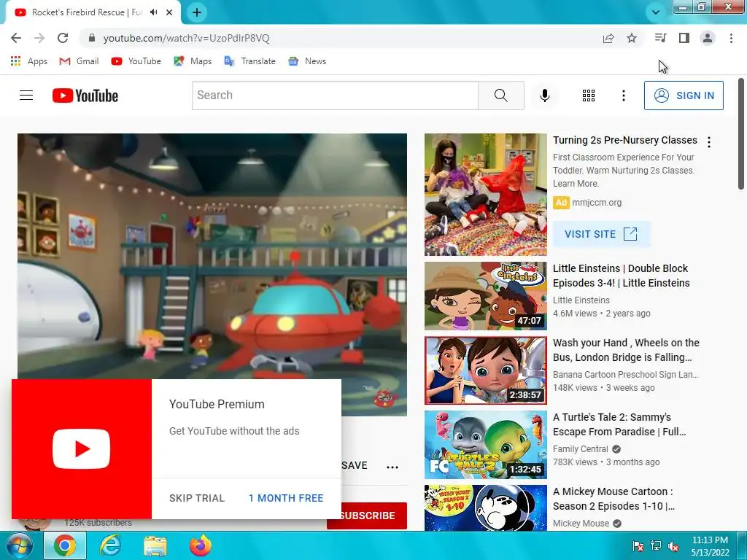Click the red SUBSCRIBE button

pos(374,516)
